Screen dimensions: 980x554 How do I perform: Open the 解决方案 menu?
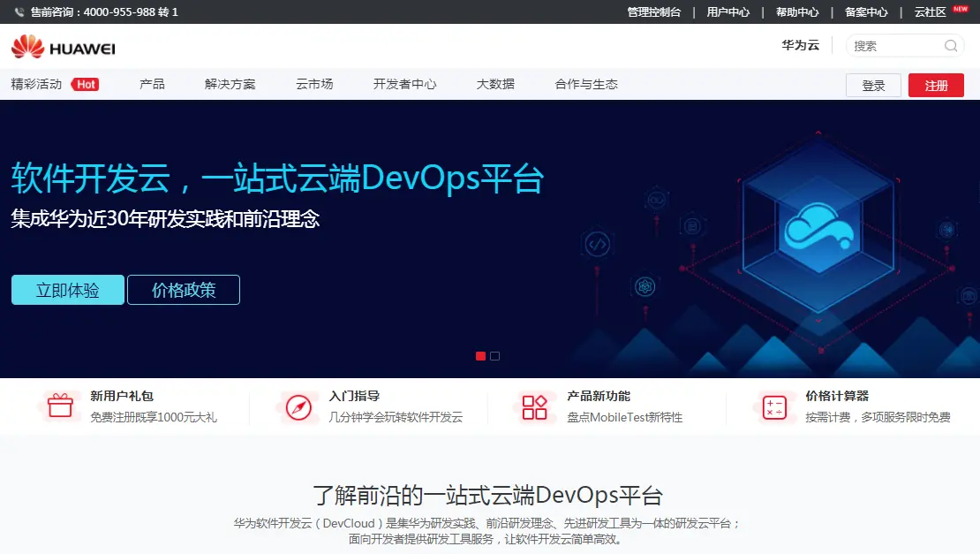click(230, 85)
